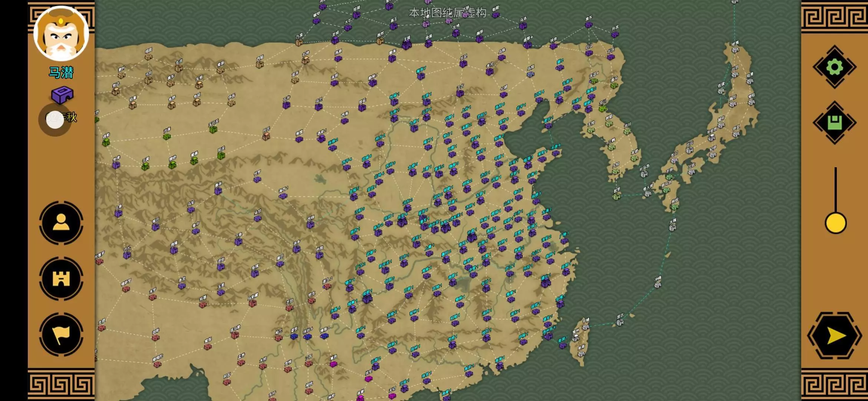868x401 pixels.
Task: Open the city list with the castle icon
Action: coord(61,278)
